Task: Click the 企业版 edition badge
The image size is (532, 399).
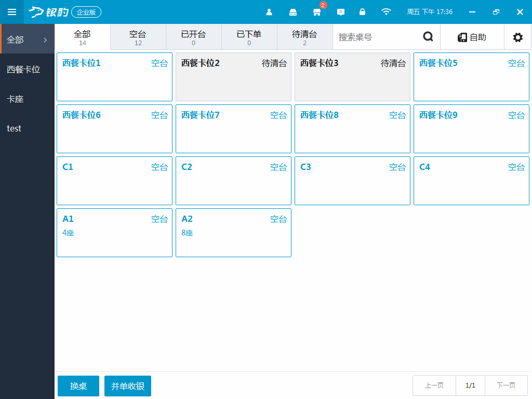Action: [x=86, y=12]
